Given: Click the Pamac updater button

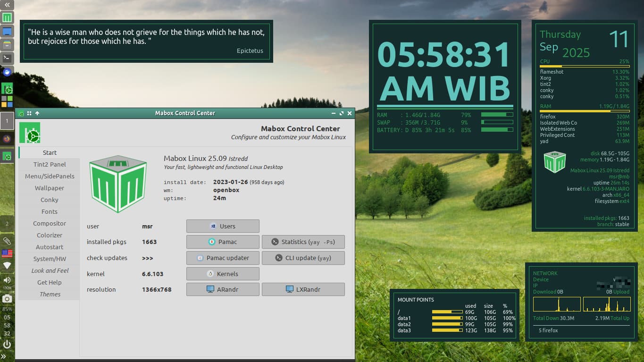Looking at the screenshot, I should click(x=223, y=258).
